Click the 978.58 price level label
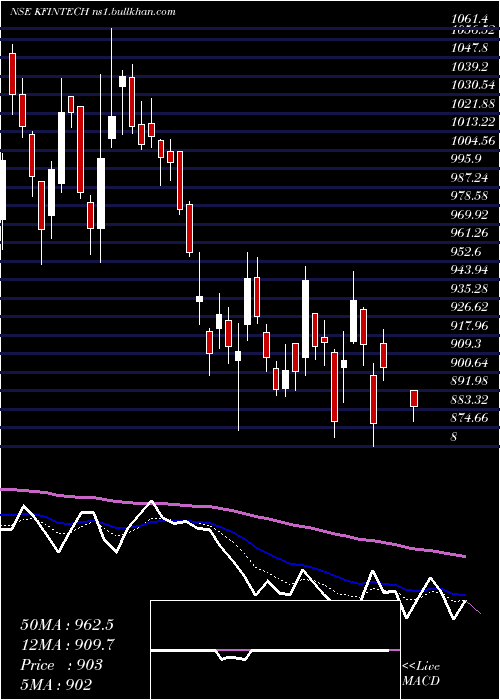This screenshot has width=500, height=700. (470, 196)
